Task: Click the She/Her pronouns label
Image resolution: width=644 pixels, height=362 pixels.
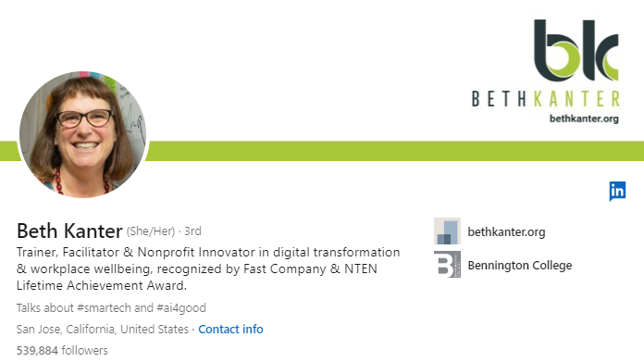Action: (x=151, y=231)
